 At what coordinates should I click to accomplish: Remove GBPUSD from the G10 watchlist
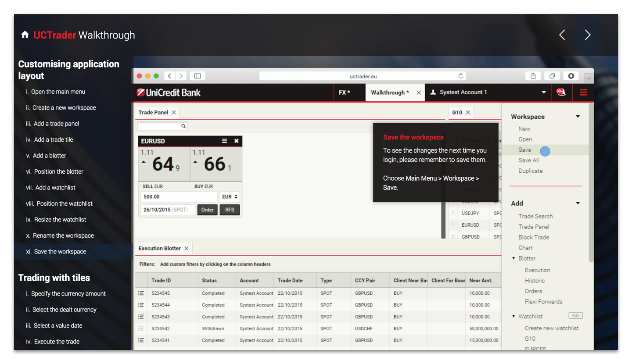[453, 236]
